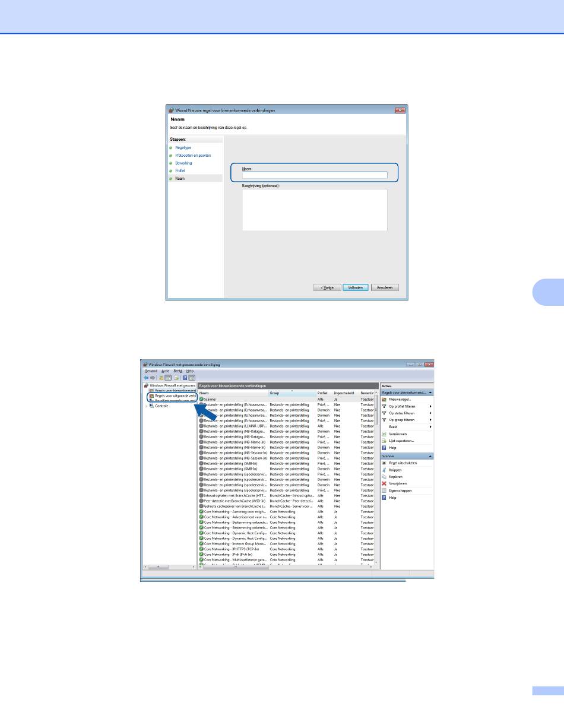Go to the Bewerking wizard step

pos(183,163)
